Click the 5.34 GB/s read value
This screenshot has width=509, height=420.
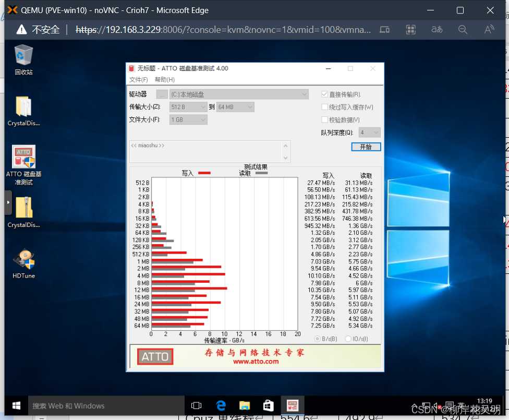[x=360, y=326]
